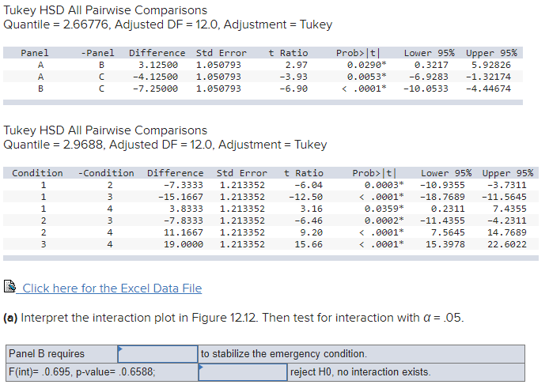The image size is (549, 392).
Task: Click 'Lower 95%' header in Panel table
Action: (430, 53)
